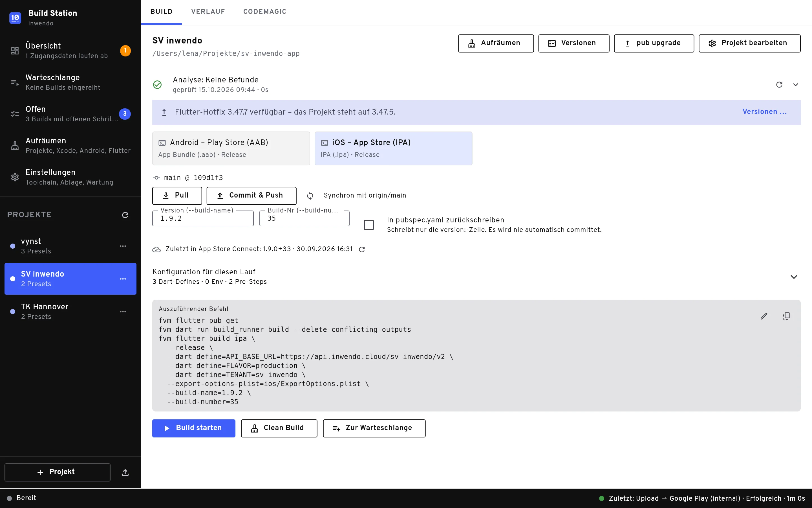Open Einstellungen in the sidebar
Viewport: 812px width, 508px height.
coord(70,177)
